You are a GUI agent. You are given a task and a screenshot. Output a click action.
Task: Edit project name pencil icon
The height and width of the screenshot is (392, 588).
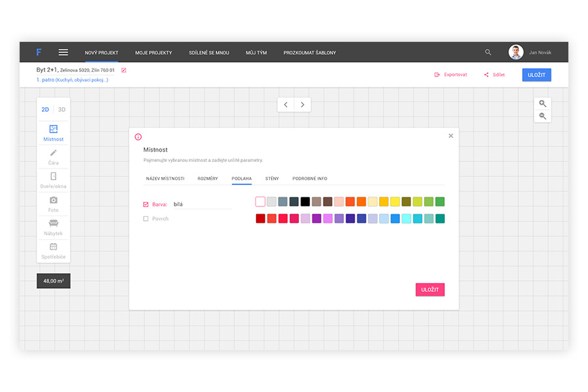point(123,70)
